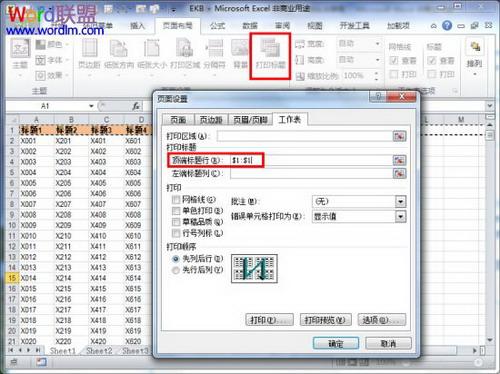Screen dimensions: 500x374
Task: Click the Options (选项) button
Action: click(382, 320)
